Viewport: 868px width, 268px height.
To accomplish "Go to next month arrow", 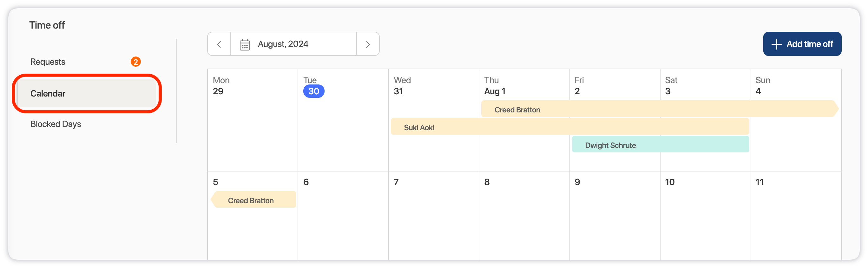I will [368, 44].
